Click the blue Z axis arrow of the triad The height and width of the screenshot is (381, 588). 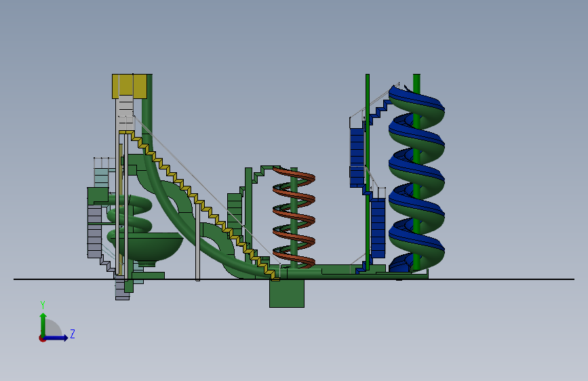pyautogui.click(x=56, y=338)
